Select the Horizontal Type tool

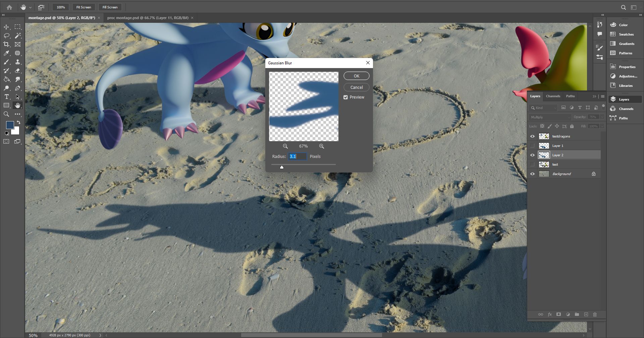tap(6, 97)
